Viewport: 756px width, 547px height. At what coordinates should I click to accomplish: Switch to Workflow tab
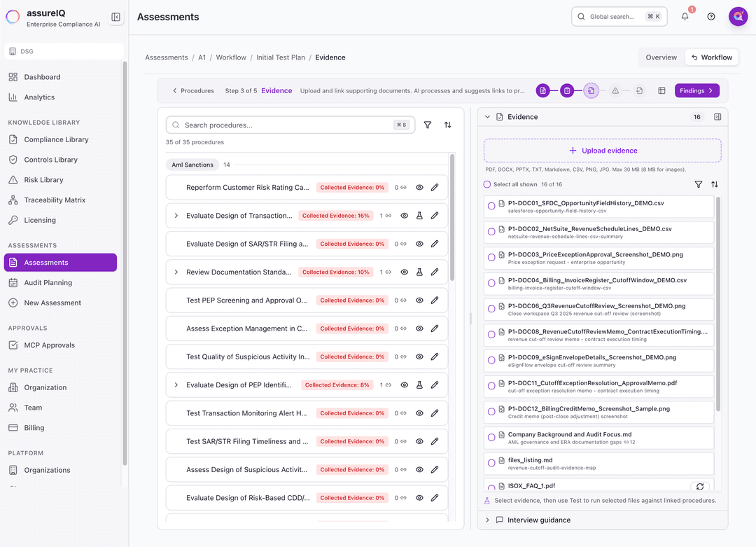coord(712,57)
